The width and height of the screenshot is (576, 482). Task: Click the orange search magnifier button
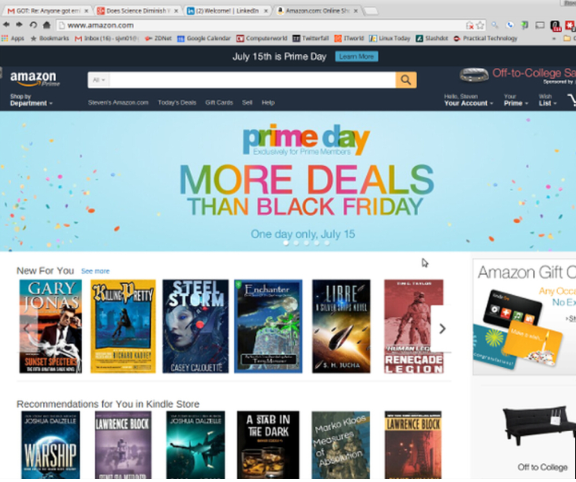click(x=406, y=80)
